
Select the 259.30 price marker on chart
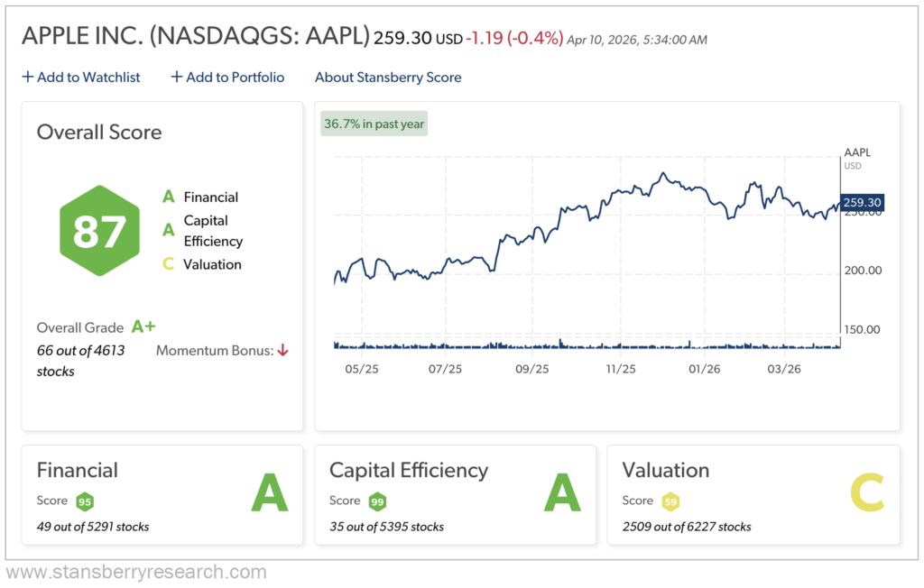[861, 203]
